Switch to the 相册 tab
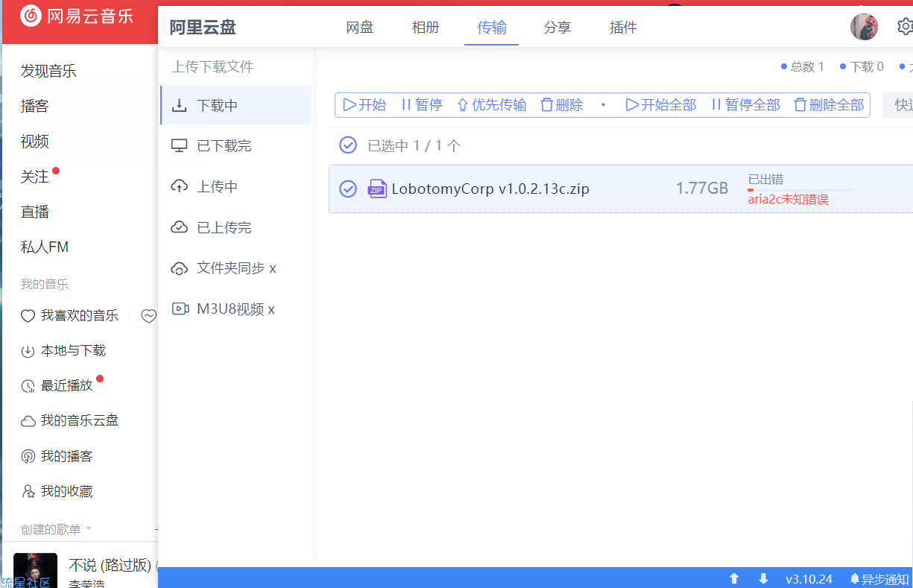The image size is (913, 588). [426, 28]
